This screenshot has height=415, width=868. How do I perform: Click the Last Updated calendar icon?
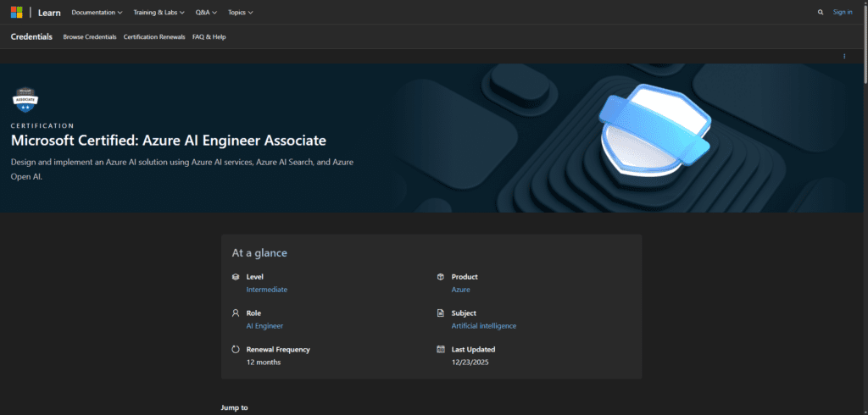pos(441,350)
